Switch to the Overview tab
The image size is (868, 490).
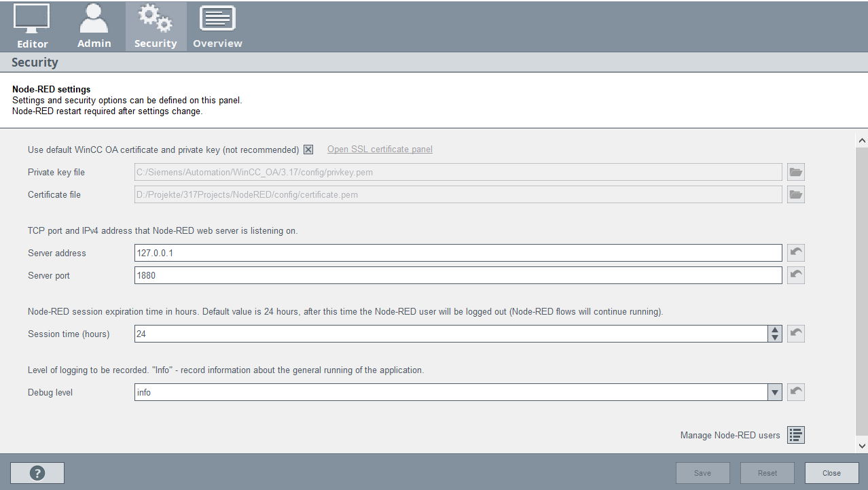[217, 27]
